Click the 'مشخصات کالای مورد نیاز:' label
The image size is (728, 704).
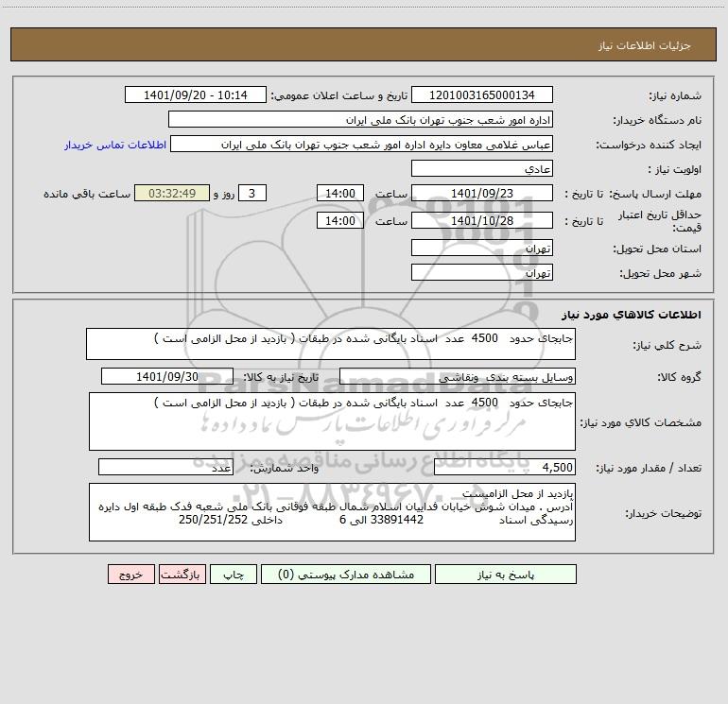click(x=641, y=422)
